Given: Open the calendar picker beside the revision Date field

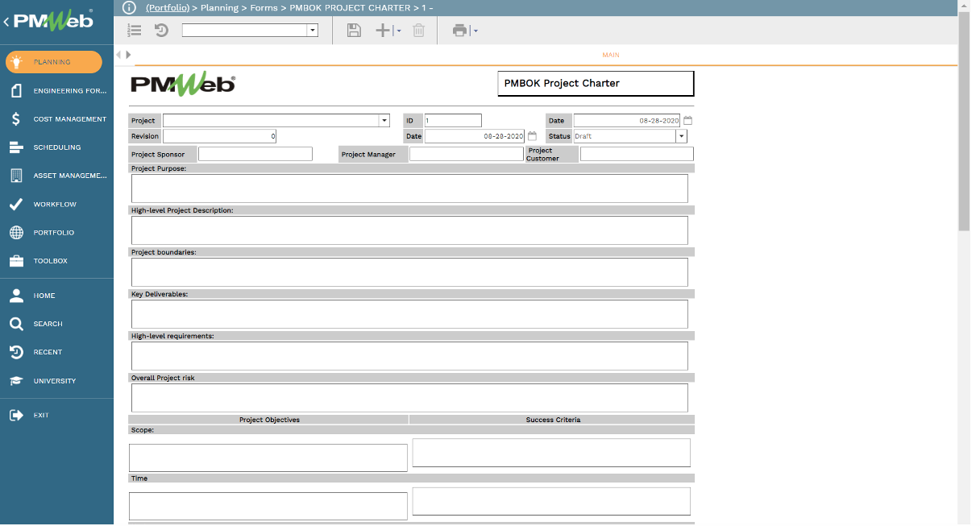Looking at the screenshot, I should pos(532,136).
